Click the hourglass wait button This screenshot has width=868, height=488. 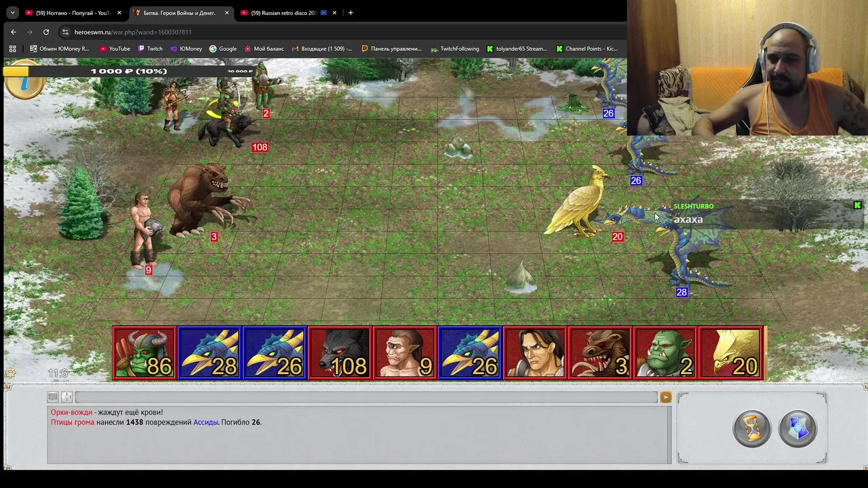(751, 428)
